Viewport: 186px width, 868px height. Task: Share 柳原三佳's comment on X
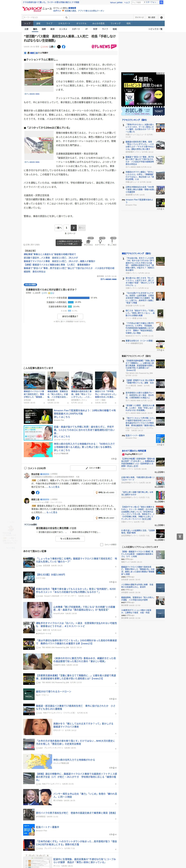[33, 518]
